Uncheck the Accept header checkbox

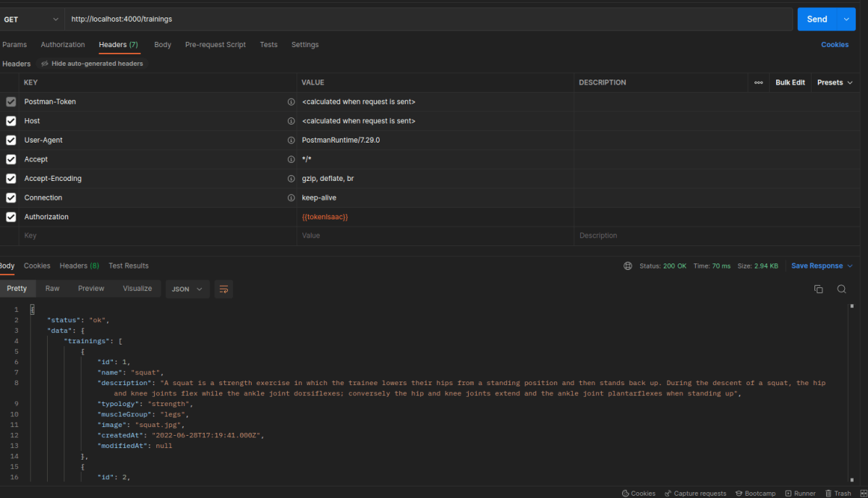click(x=11, y=159)
